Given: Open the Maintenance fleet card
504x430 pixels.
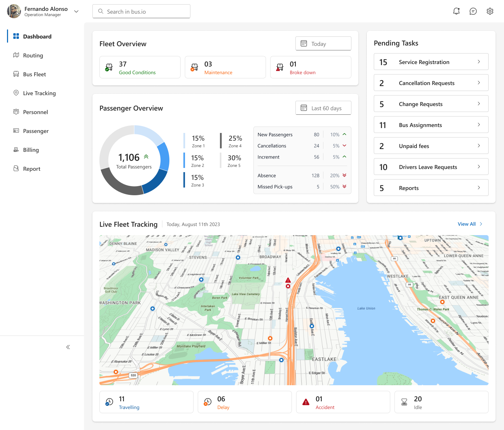Looking at the screenshot, I should [x=225, y=67].
